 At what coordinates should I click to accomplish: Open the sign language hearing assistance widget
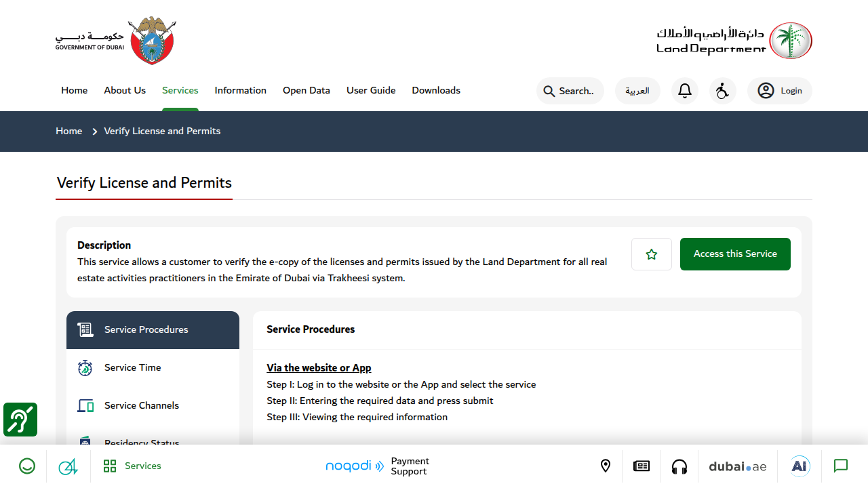[x=20, y=420]
